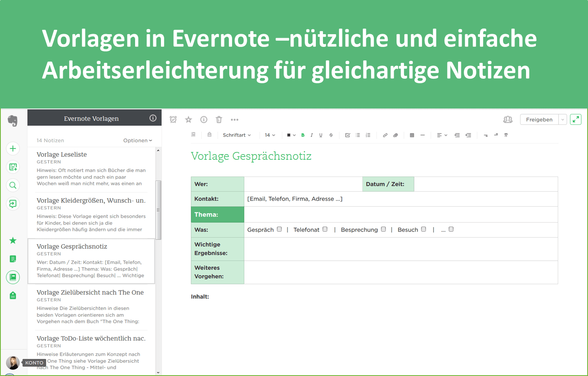Open search in the left sidebar

tap(13, 185)
